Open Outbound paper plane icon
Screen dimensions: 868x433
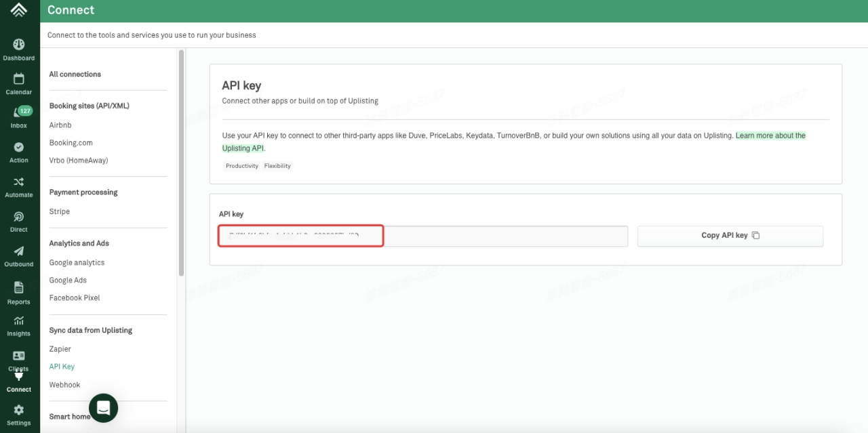19,255
